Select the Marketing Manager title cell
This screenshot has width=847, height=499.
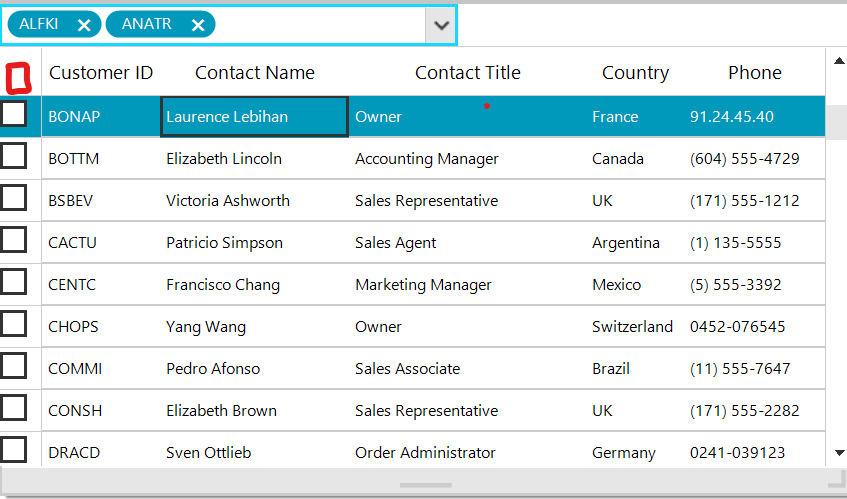coord(423,285)
